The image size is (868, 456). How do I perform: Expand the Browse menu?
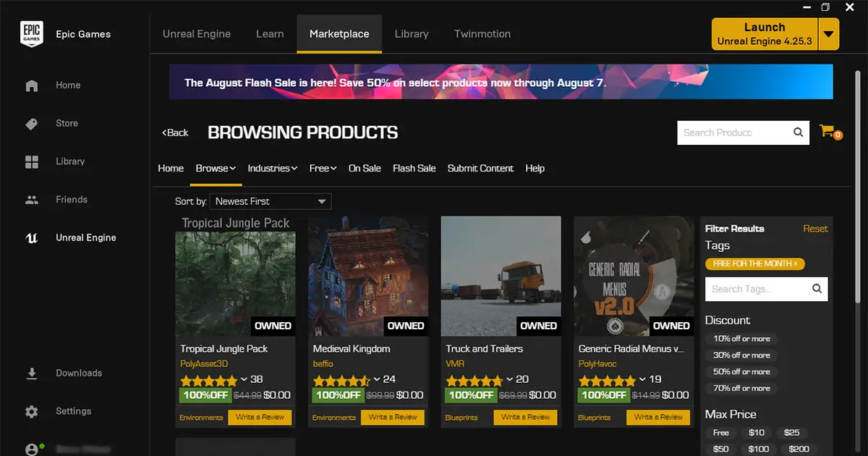coord(216,168)
